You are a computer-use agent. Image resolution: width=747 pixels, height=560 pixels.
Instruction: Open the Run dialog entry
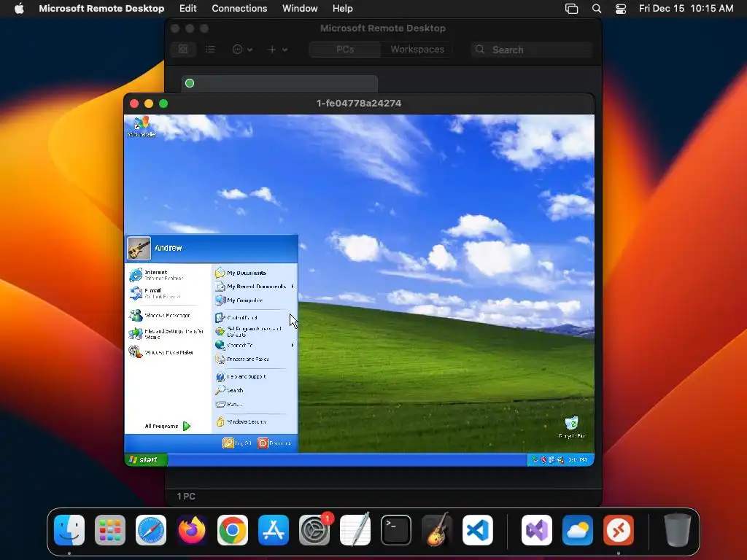click(228, 404)
